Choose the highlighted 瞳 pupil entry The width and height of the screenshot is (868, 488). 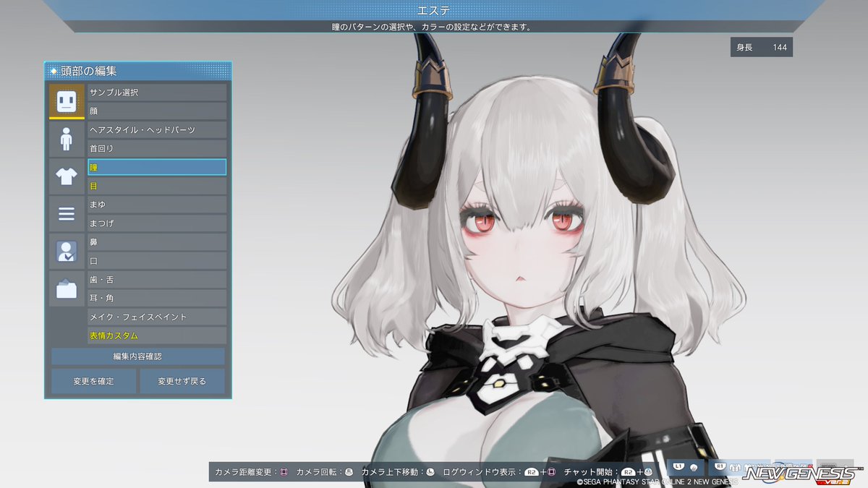157,167
